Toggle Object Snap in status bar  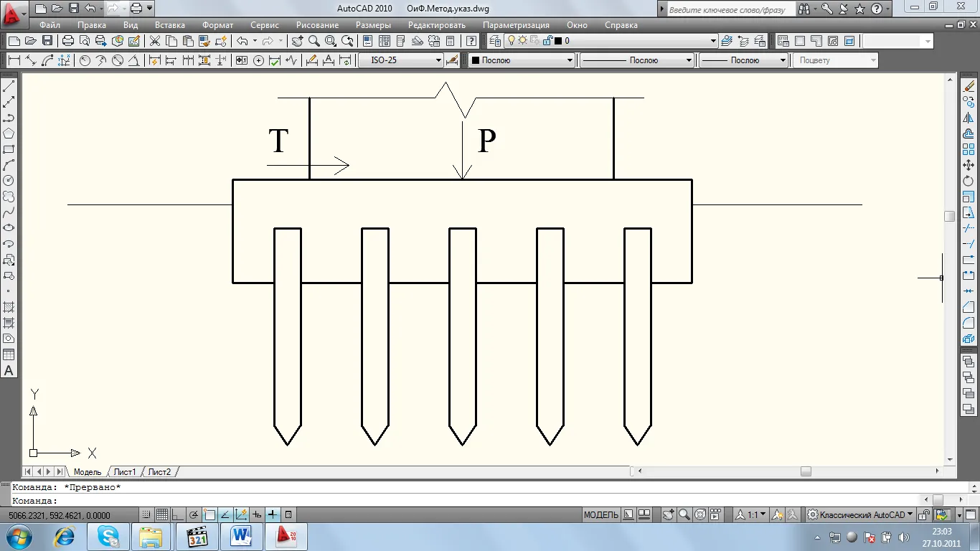tap(209, 514)
